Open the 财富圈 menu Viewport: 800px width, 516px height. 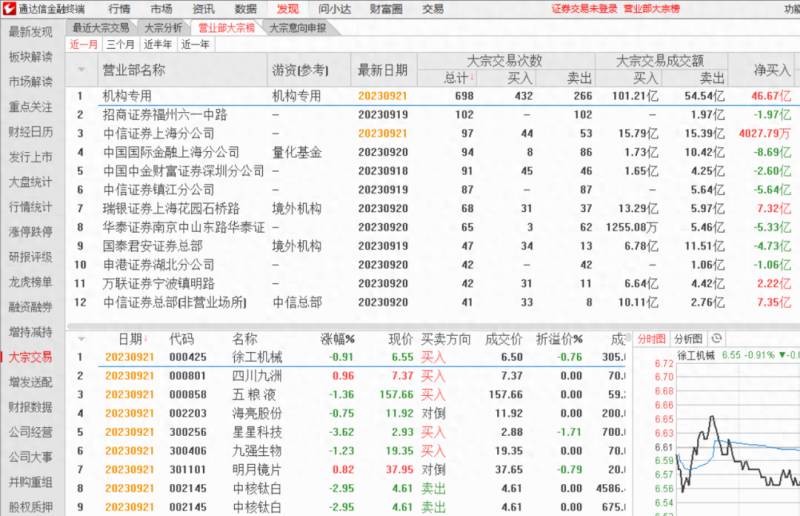coord(386,9)
